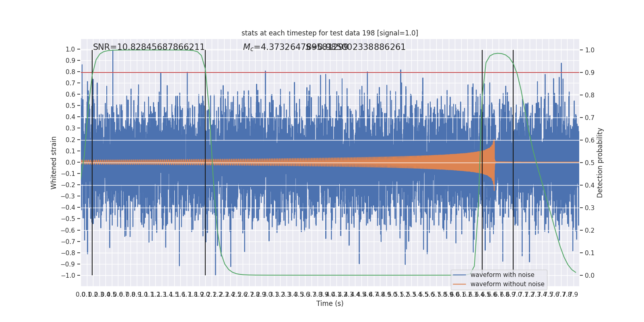Click the 'Time (s)' axis label
Viewport: 644px width, 322px height.
click(x=330, y=303)
